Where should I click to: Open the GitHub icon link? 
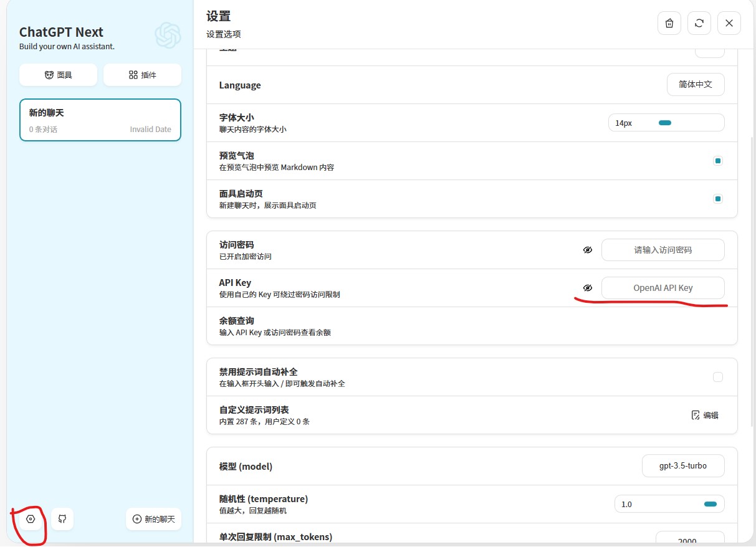tap(62, 519)
